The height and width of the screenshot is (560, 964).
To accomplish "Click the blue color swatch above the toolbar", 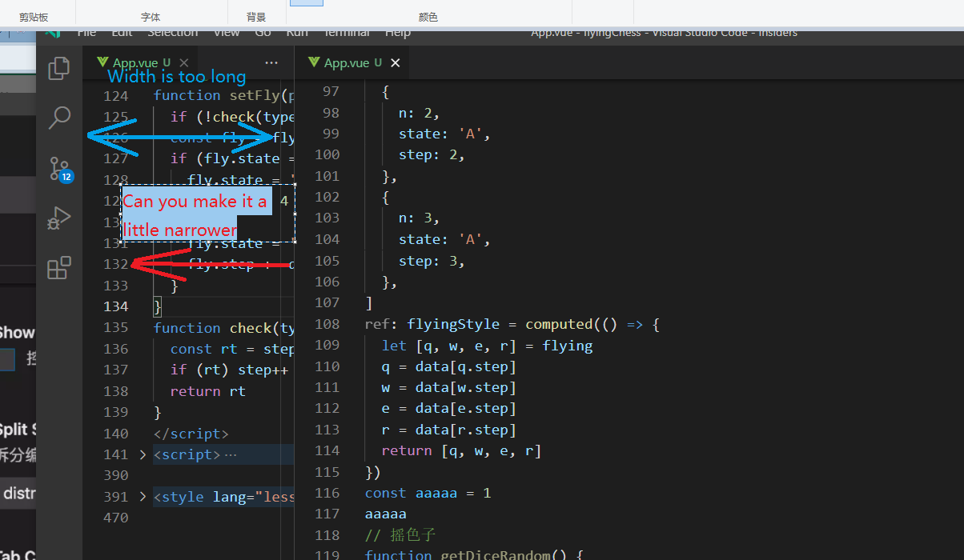I will (307, 3).
